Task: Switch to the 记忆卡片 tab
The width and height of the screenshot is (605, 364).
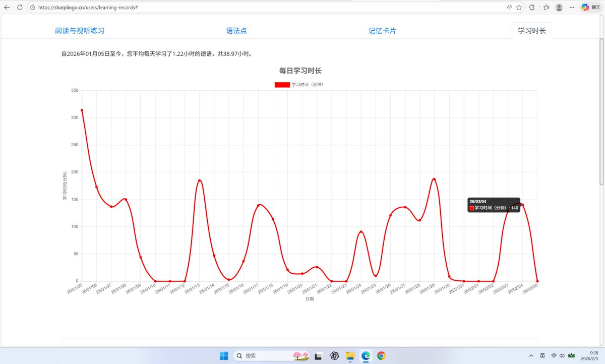Action: coord(382,31)
